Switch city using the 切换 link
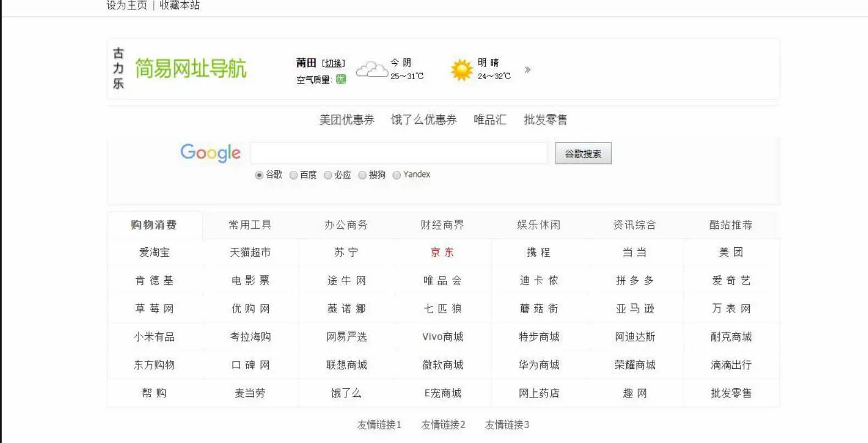 coord(334,63)
